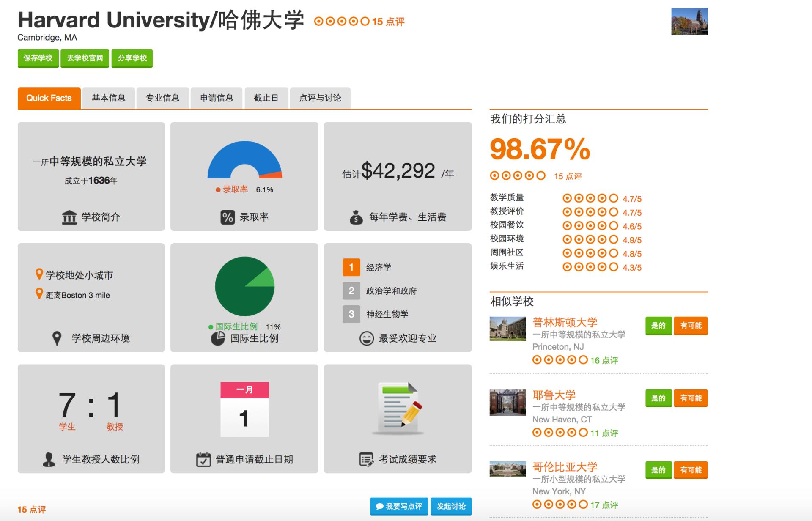
Task: Click the acceptance rate gauge chart
Action: coord(244,160)
